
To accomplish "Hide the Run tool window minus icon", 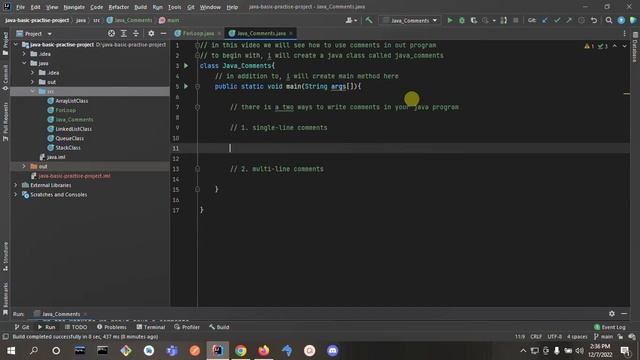I will pos(624,313).
